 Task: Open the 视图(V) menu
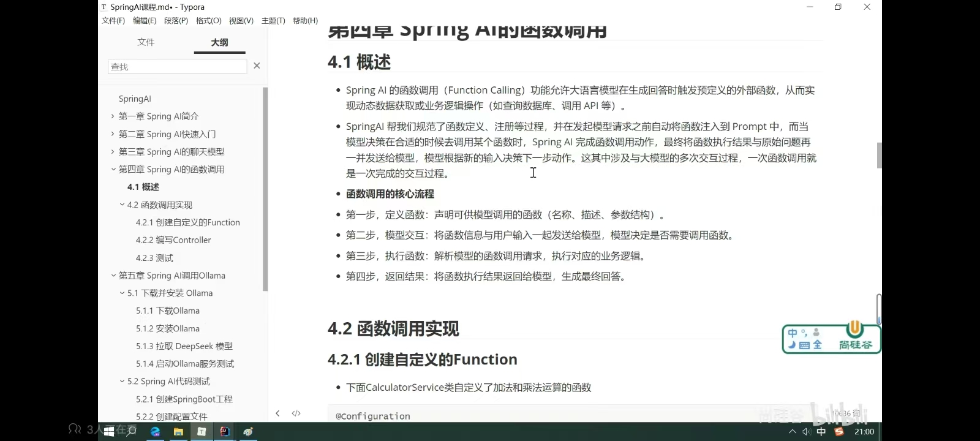coord(241,20)
